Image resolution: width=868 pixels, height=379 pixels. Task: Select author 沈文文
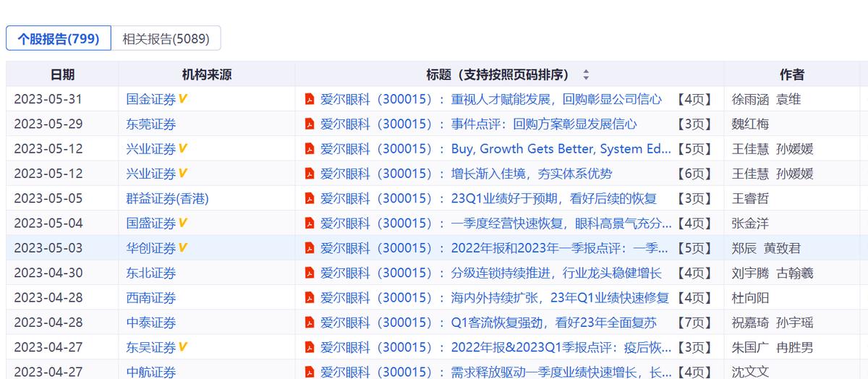pos(751,372)
